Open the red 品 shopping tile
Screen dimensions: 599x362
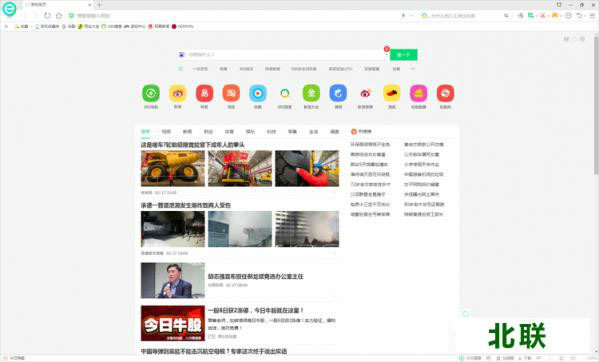tap(204, 93)
